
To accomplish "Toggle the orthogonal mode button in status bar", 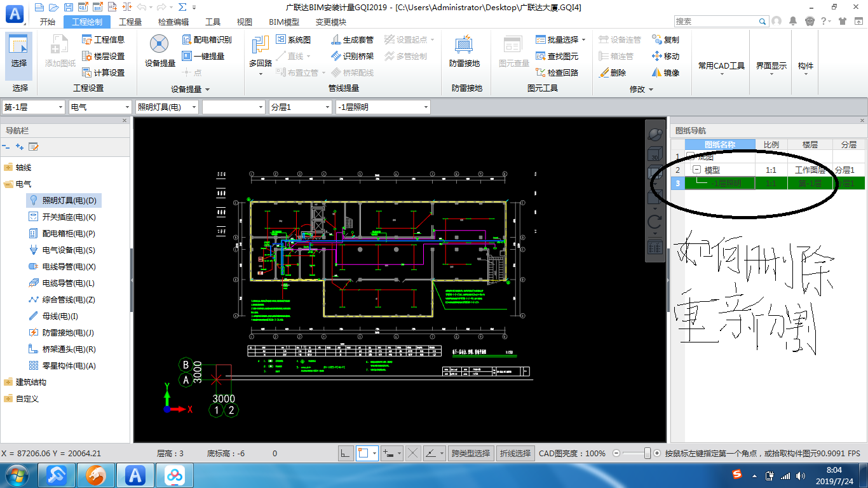I will [x=345, y=453].
